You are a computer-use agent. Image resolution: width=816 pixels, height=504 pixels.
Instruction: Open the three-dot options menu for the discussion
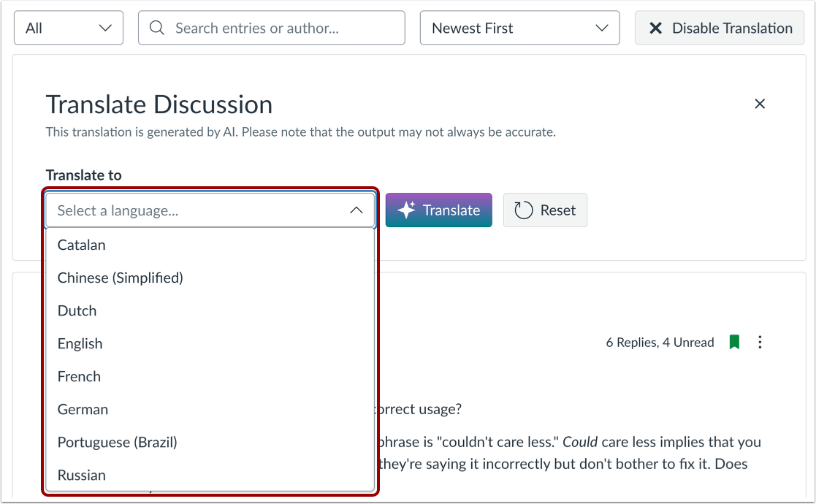(760, 342)
